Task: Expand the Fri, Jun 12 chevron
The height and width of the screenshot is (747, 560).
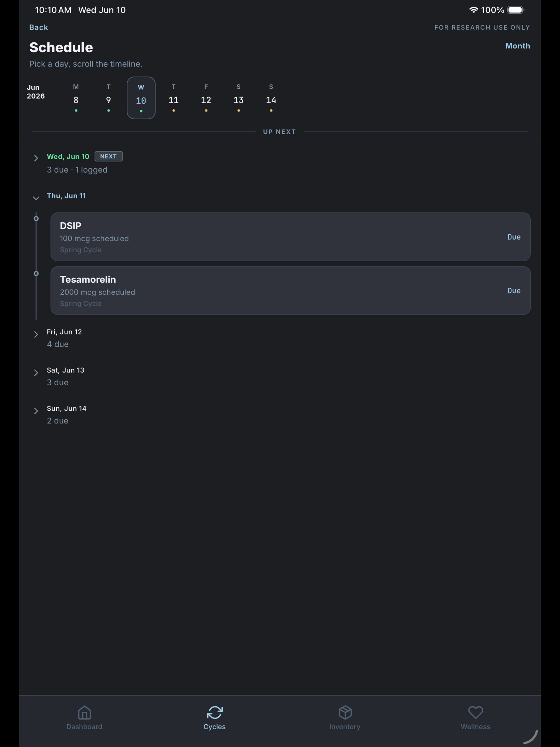Action: pos(36,334)
